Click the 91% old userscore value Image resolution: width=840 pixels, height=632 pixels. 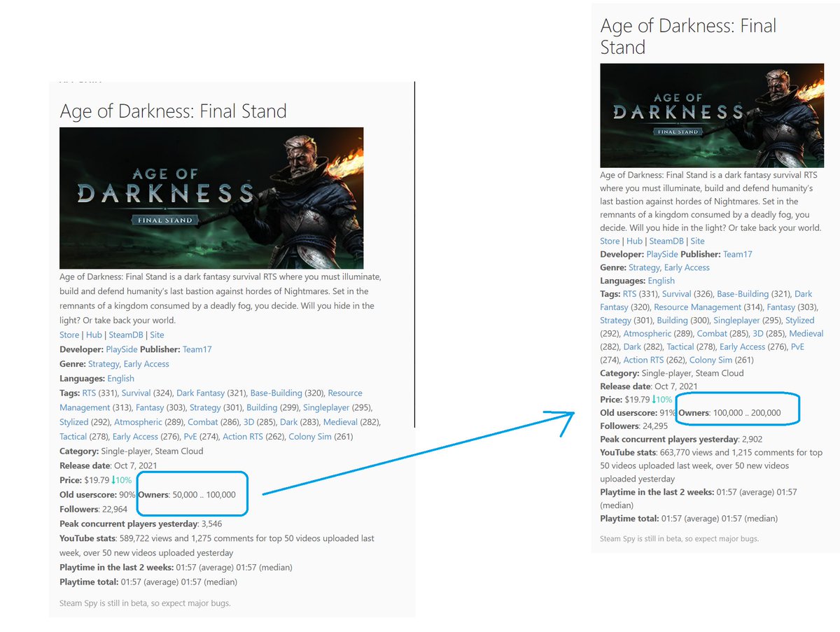668,413
